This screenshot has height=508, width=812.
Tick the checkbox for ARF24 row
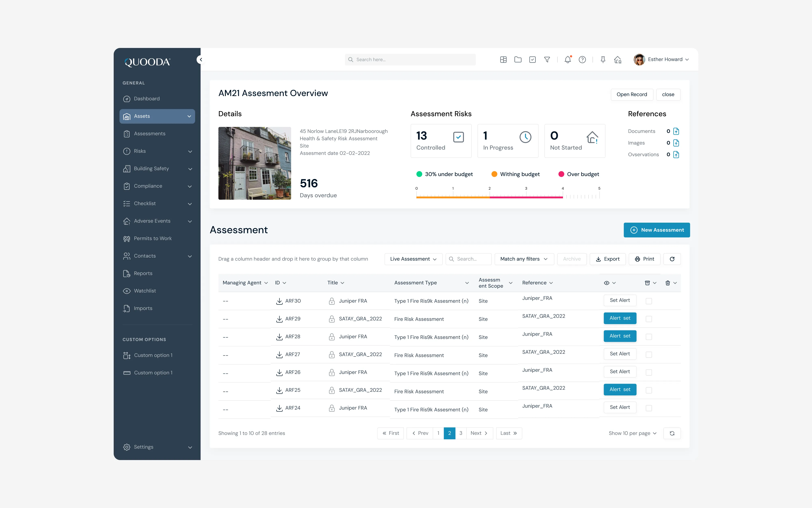(x=649, y=408)
